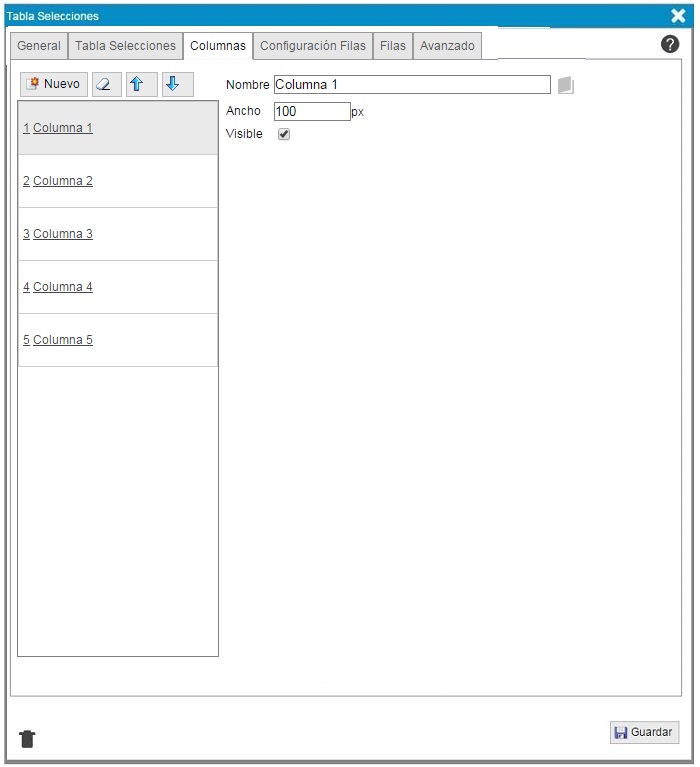The height and width of the screenshot is (767, 700).
Task: Save changes with the Guardar button
Action: point(644,732)
